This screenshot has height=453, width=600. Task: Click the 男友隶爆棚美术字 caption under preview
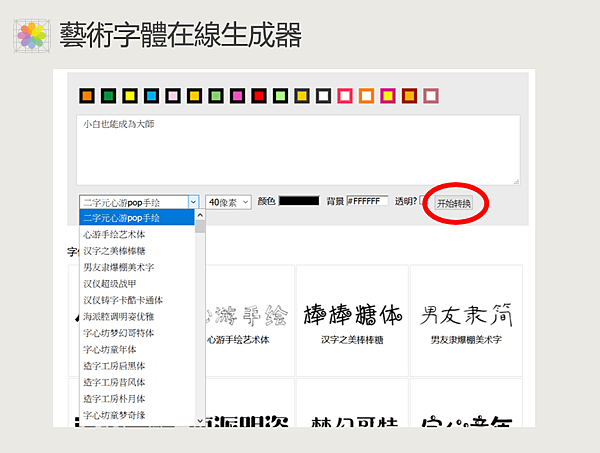click(x=466, y=340)
